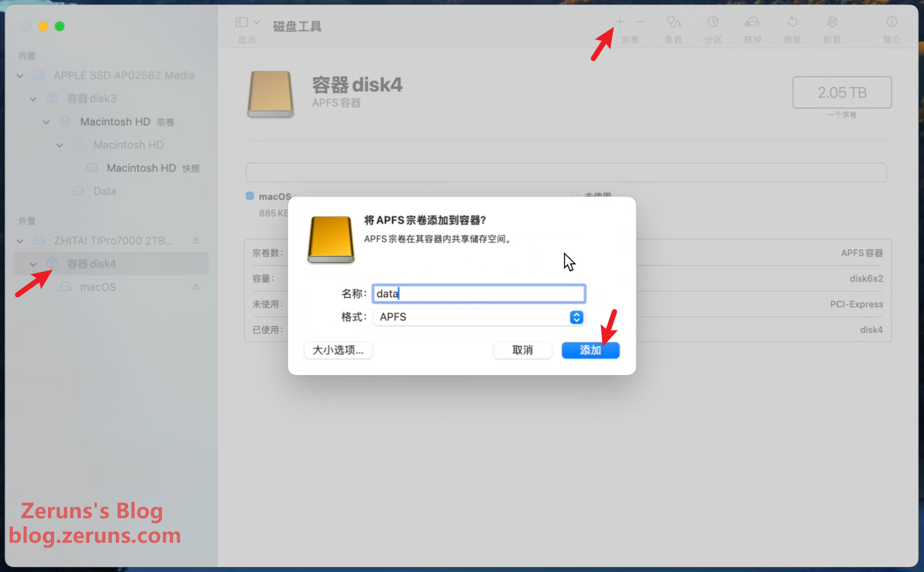Select the Data volume in sidebar
Screen dimensions: 924x572
[105, 191]
